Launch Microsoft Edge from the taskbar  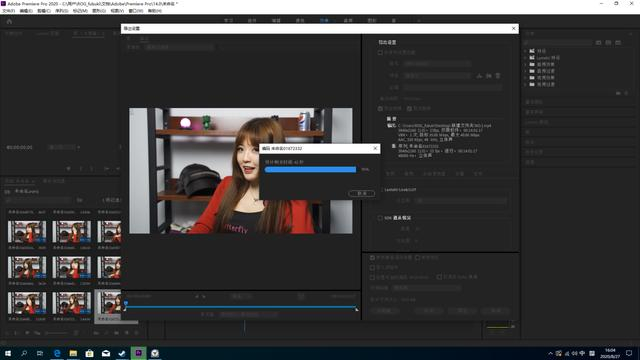(57, 353)
